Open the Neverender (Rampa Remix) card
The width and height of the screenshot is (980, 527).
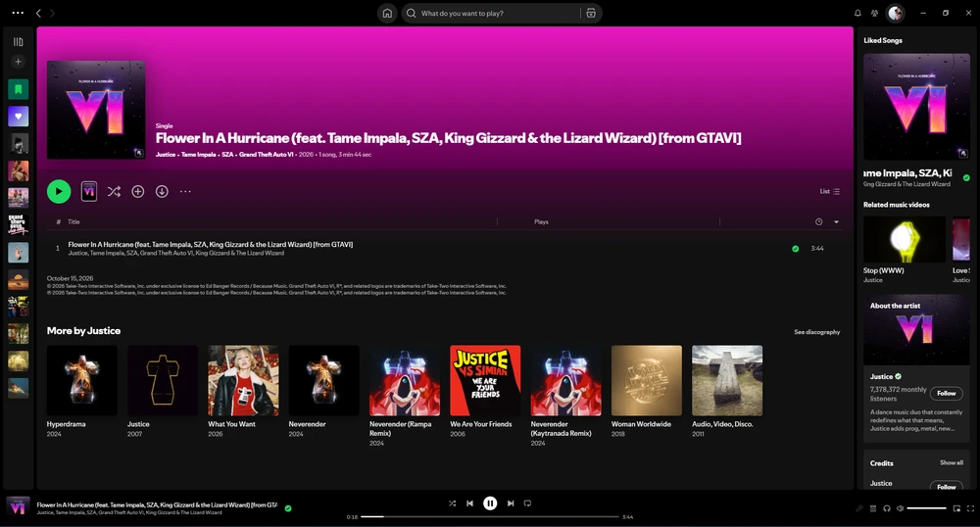(405, 396)
